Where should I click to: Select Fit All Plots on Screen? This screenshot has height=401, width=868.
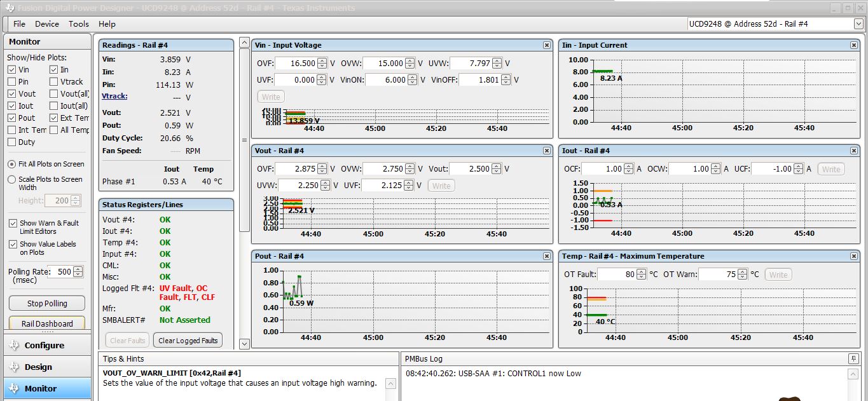pyautogui.click(x=11, y=164)
